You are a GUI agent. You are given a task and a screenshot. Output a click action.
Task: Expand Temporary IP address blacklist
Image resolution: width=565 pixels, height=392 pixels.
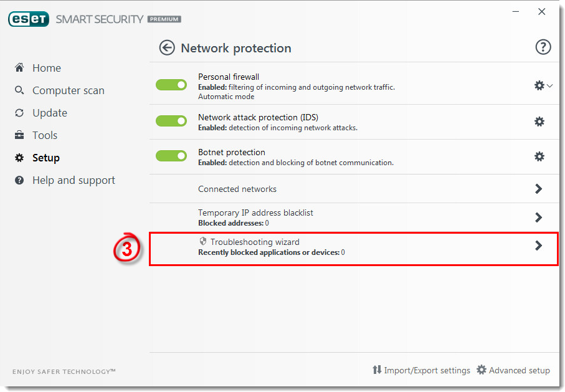(539, 217)
